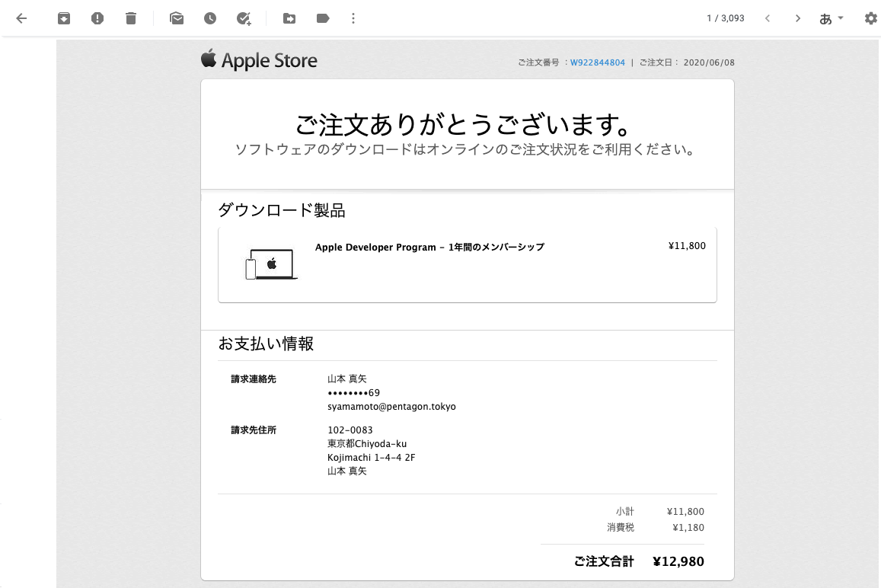
Task: Click the message count 1 / 3,093
Action: coord(726,18)
